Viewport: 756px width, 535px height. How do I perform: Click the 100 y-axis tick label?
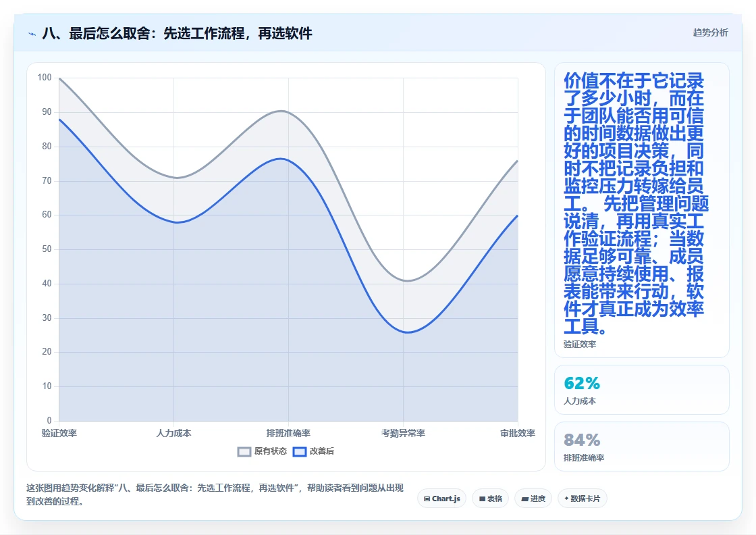click(45, 78)
